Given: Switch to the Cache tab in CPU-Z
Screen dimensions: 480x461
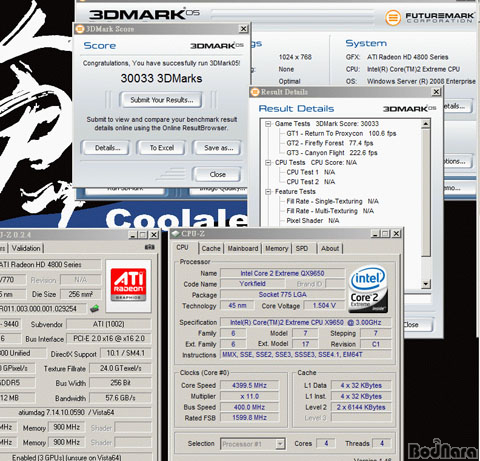Looking at the screenshot, I should [211, 249].
